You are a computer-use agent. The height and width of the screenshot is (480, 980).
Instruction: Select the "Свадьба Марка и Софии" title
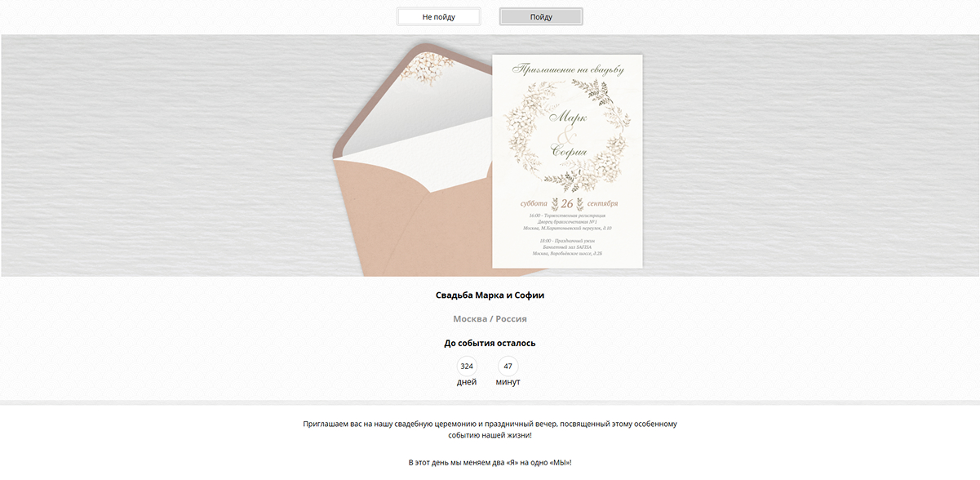pyautogui.click(x=490, y=296)
